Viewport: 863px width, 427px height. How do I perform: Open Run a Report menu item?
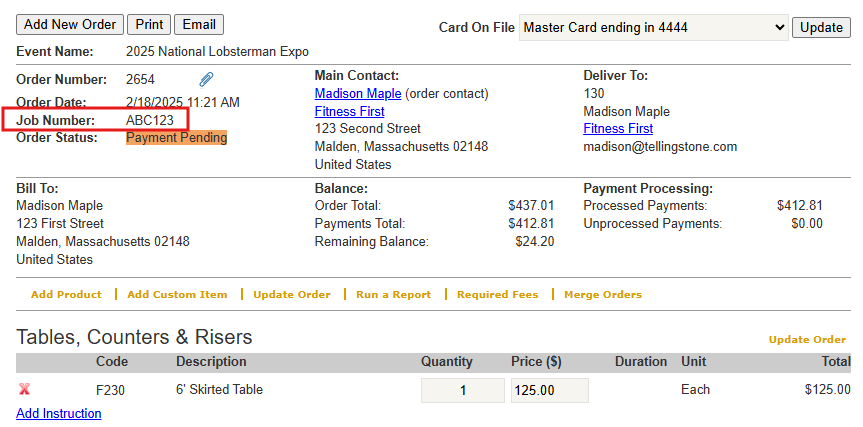coord(393,295)
